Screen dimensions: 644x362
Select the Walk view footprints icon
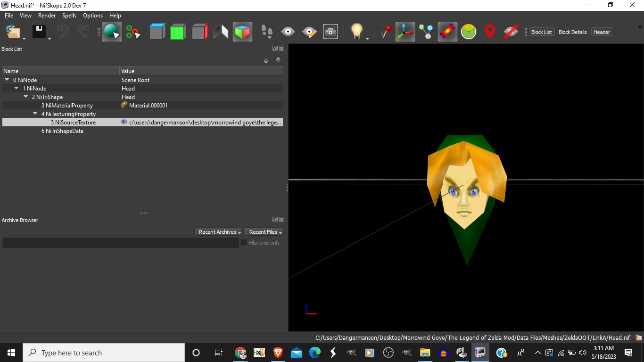tap(267, 32)
